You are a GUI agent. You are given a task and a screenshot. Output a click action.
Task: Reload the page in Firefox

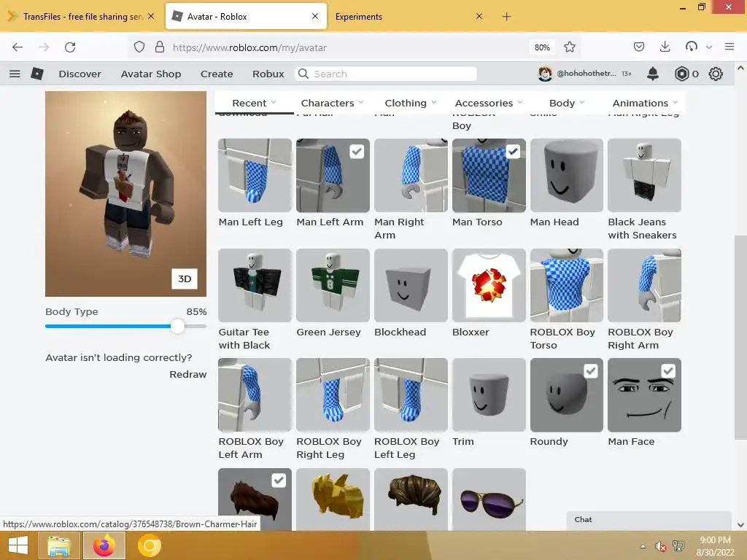70,47
